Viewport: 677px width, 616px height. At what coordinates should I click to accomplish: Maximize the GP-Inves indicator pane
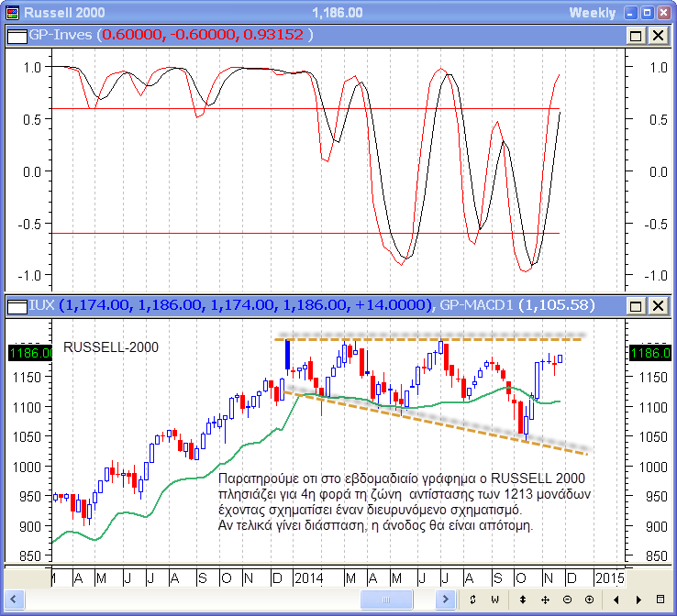click(x=637, y=35)
